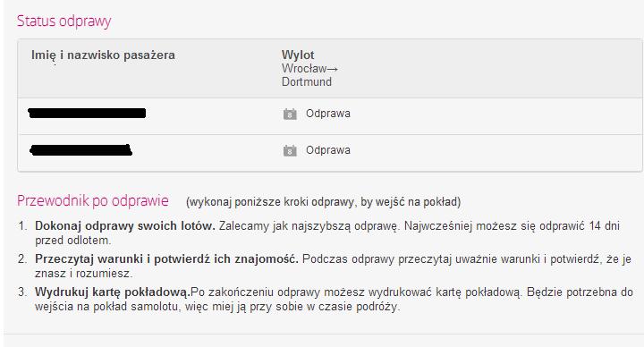Open the Odprawa link for the second passenger
The image size is (644, 347).
(327, 150)
